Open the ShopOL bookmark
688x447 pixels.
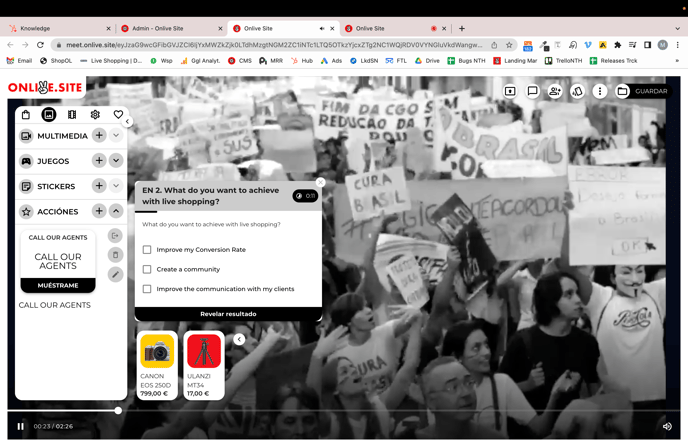(56, 61)
